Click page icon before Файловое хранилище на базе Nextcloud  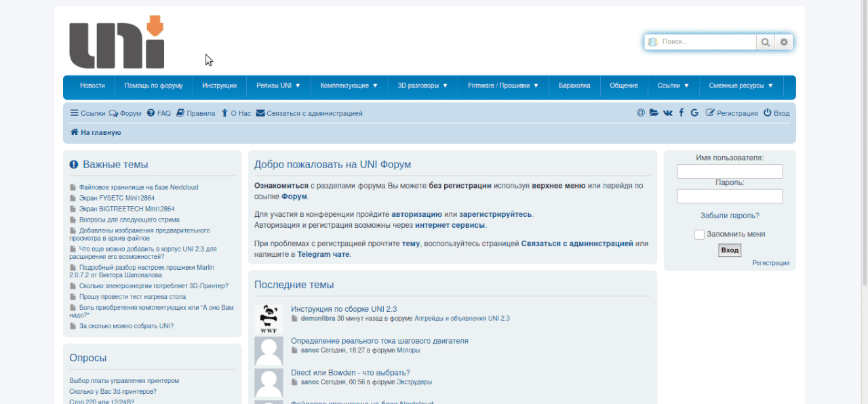(73, 187)
